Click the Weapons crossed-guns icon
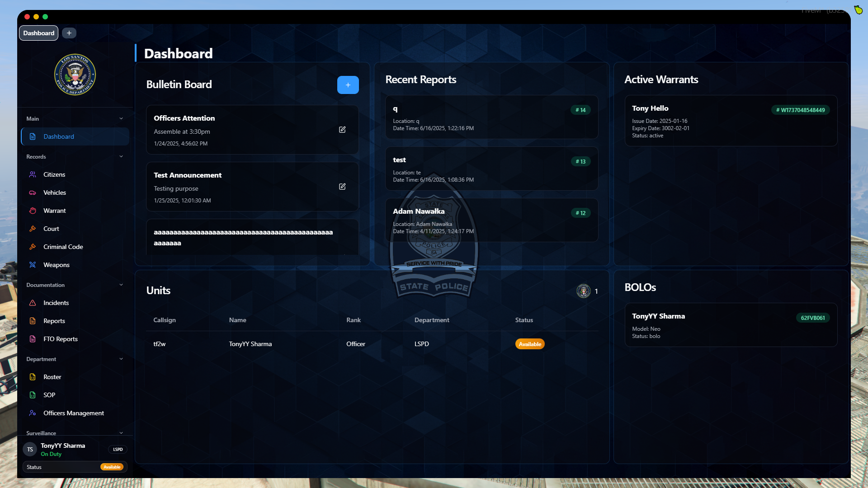This screenshot has width=868, height=488. [33, 265]
